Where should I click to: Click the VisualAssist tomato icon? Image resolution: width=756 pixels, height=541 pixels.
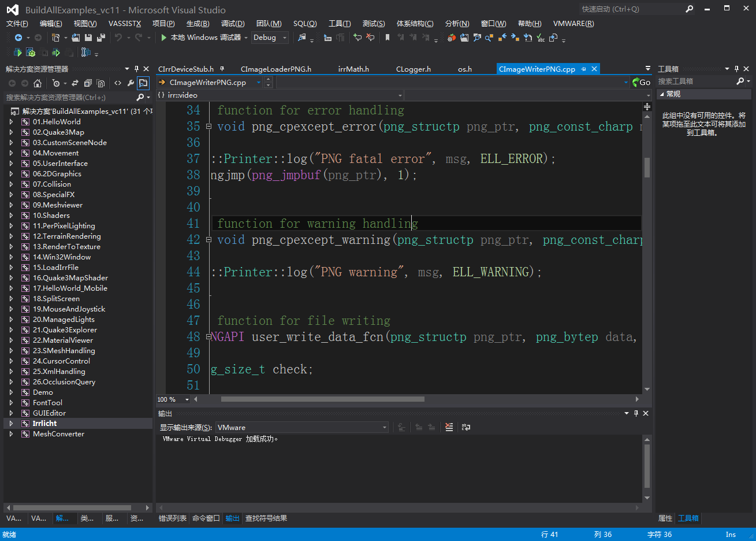click(452, 38)
